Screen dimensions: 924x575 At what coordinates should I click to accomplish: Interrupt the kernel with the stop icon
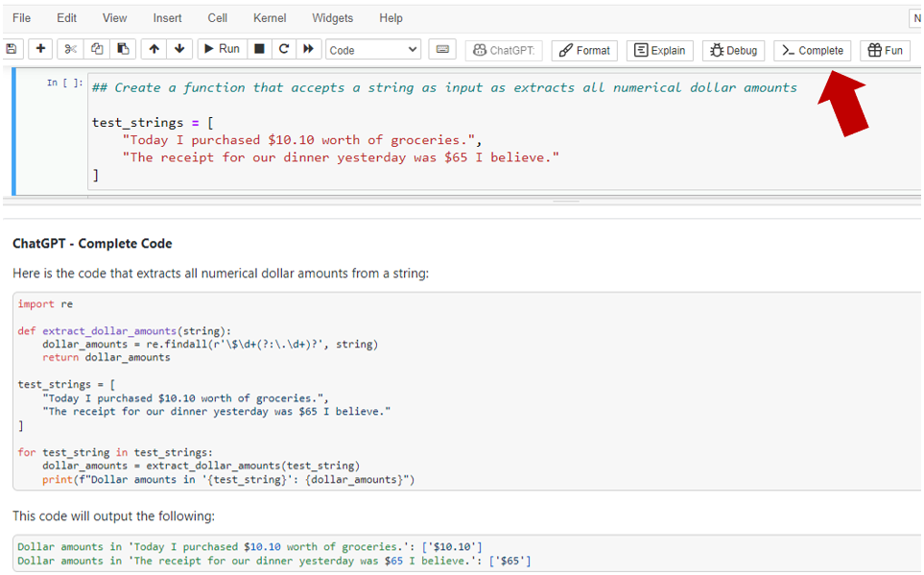click(x=259, y=49)
